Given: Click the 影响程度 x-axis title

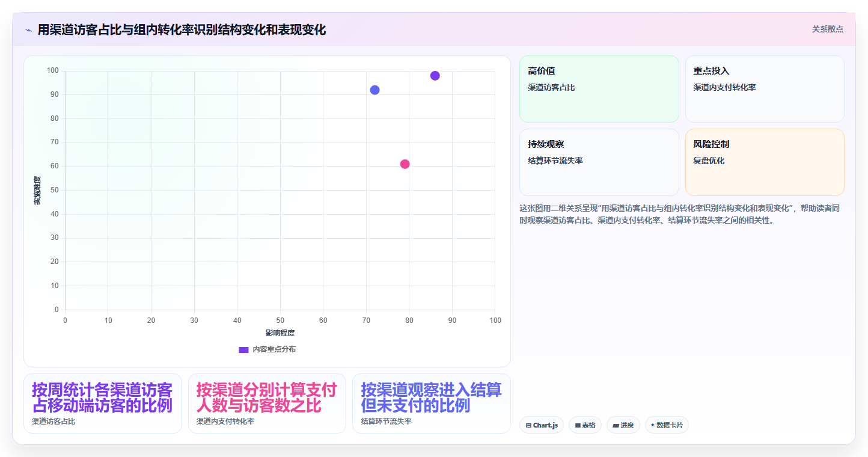Looking at the screenshot, I should [280, 333].
